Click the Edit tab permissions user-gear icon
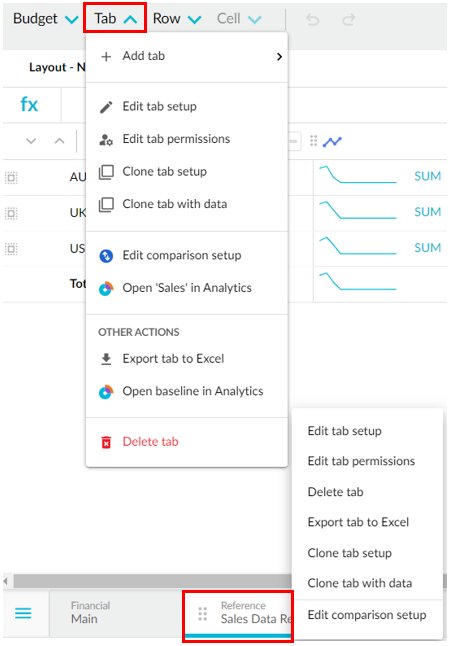The width and height of the screenshot is (454, 646). point(106,140)
